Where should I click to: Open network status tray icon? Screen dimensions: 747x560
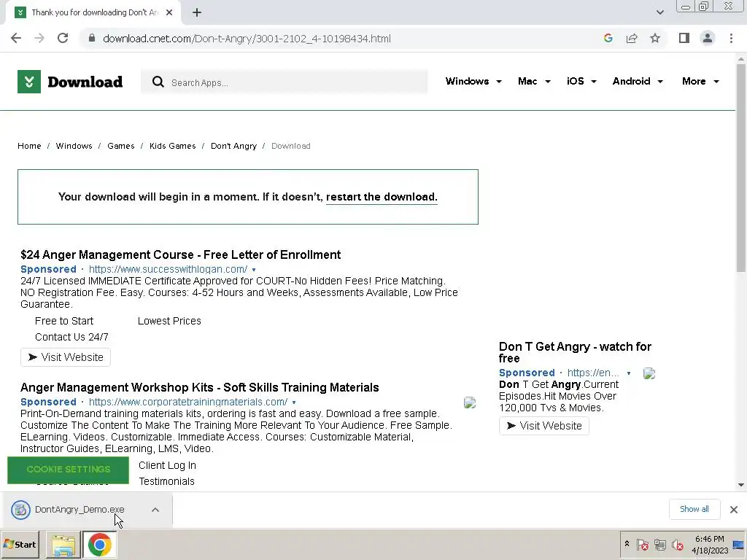pos(659,544)
